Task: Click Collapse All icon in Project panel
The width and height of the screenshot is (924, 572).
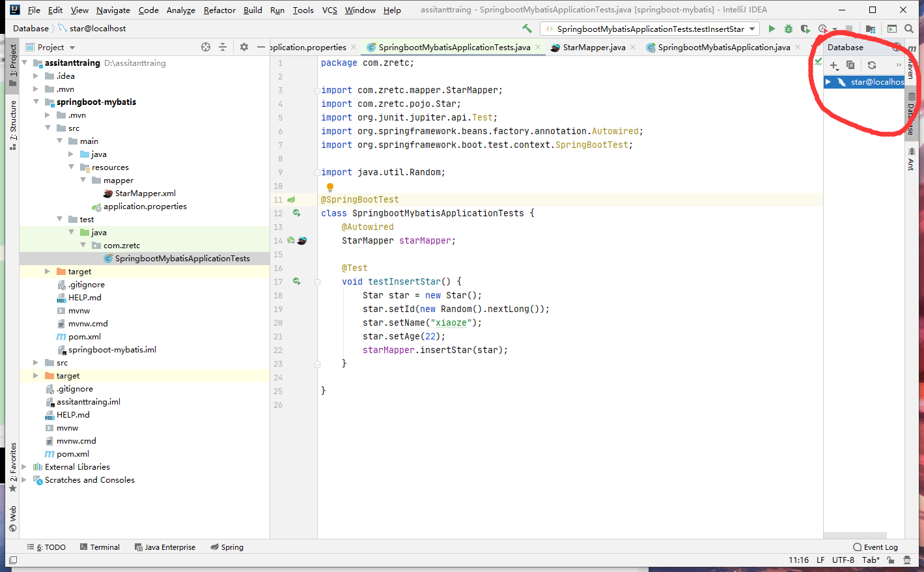Action: point(223,47)
